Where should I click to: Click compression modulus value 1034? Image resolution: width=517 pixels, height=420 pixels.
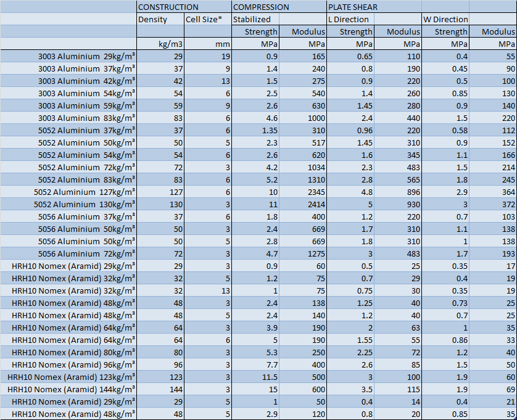click(303, 168)
